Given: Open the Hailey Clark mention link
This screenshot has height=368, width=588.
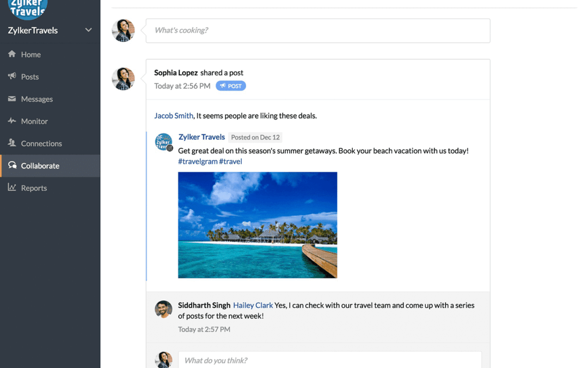Looking at the screenshot, I should pos(253,305).
